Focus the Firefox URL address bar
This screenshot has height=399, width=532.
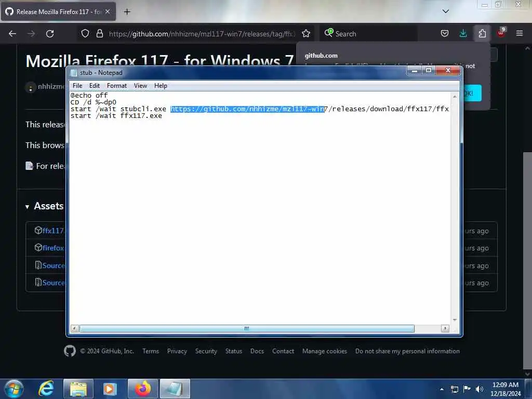[x=202, y=34]
